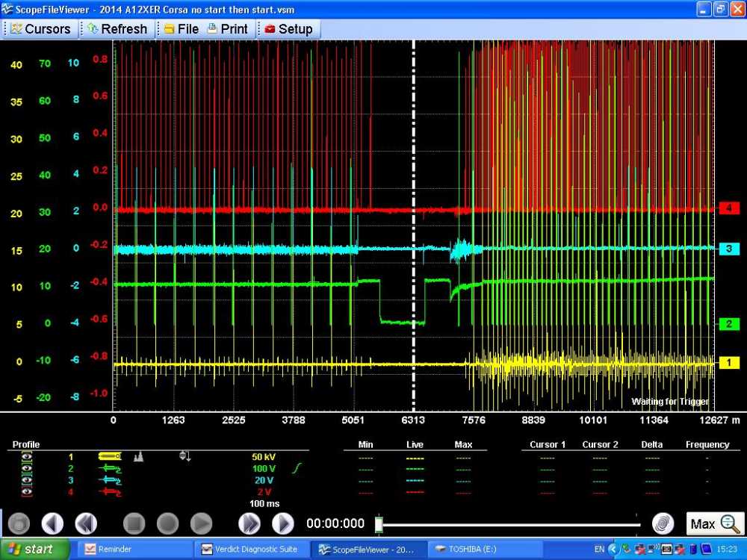Open the Cursors menu
747x560 pixels.
[40, 29]
